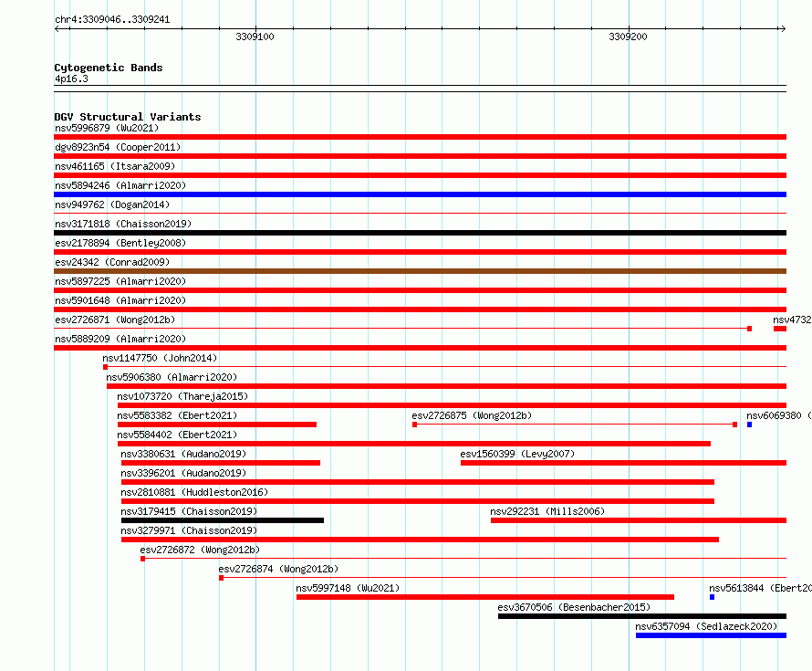Click the esv2726872 (Wong2012b) label

pos(200,550)
